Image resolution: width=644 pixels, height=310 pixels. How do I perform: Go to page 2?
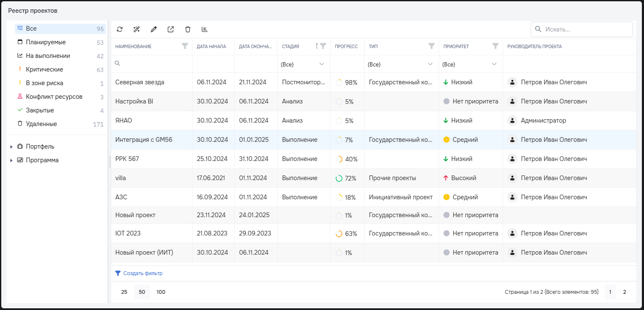[624, 292]
